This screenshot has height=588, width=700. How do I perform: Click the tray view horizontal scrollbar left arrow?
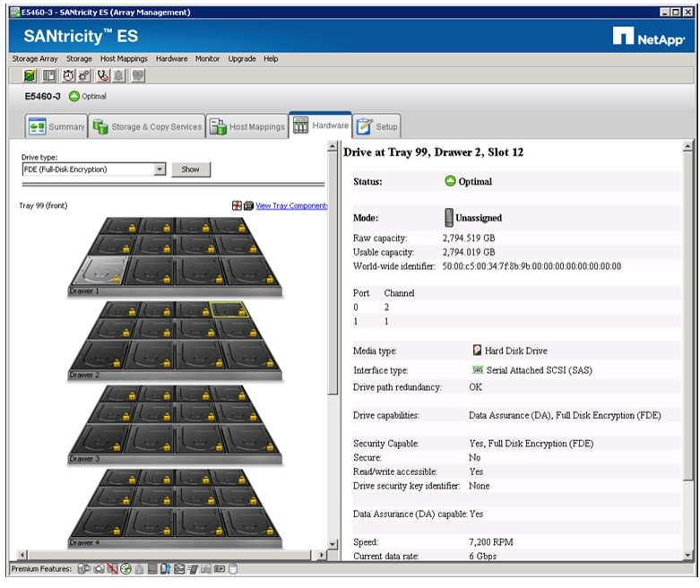click(x=22, y=555)
